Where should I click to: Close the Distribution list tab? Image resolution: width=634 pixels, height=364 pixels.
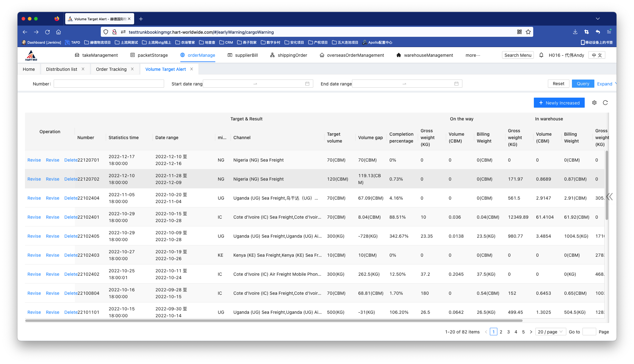pyautogui.click(x=83, y=69)
